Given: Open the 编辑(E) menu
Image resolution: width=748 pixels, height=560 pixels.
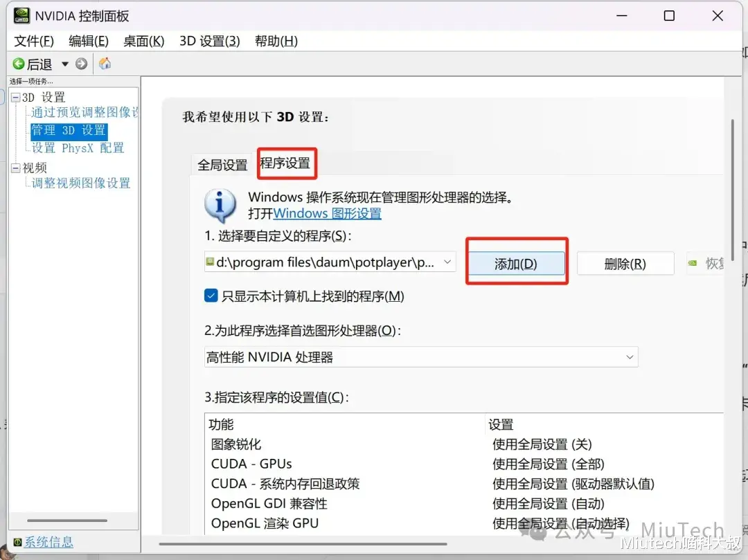Looking at the screenshot, I should tap(89, 41).
